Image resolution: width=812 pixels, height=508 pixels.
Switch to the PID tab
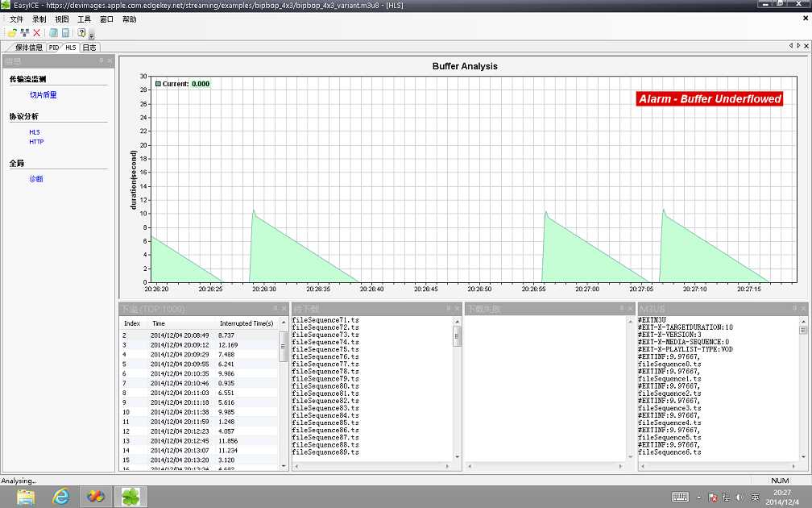click(54, 47)
